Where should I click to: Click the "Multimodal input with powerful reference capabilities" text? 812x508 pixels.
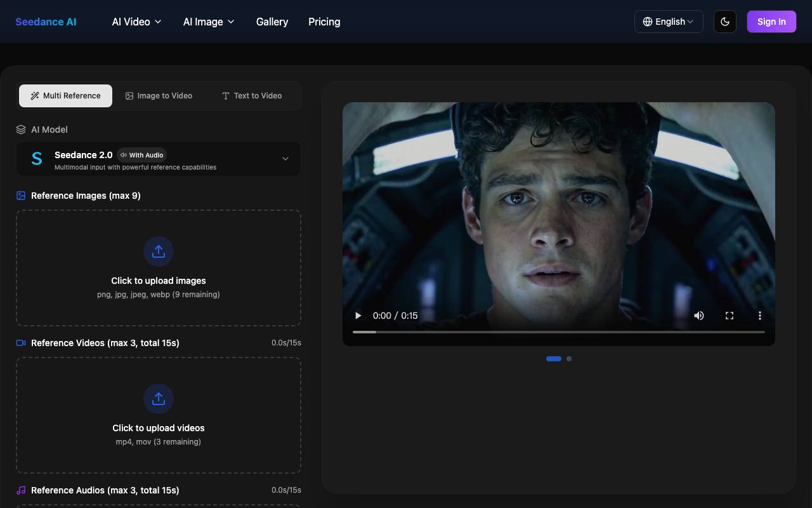(135, 168)
